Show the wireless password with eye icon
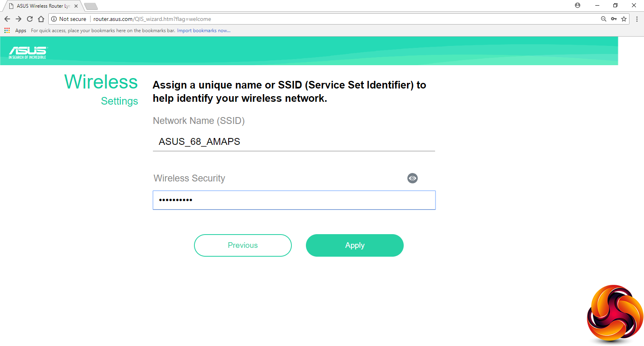Screen dimensions: 644x346 413,178
